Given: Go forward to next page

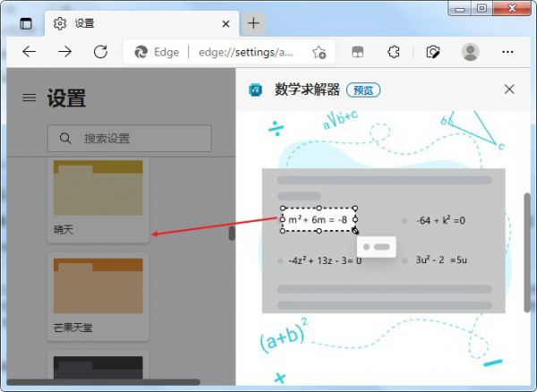Looking at the screenshot, I should [x=64, y=52].
